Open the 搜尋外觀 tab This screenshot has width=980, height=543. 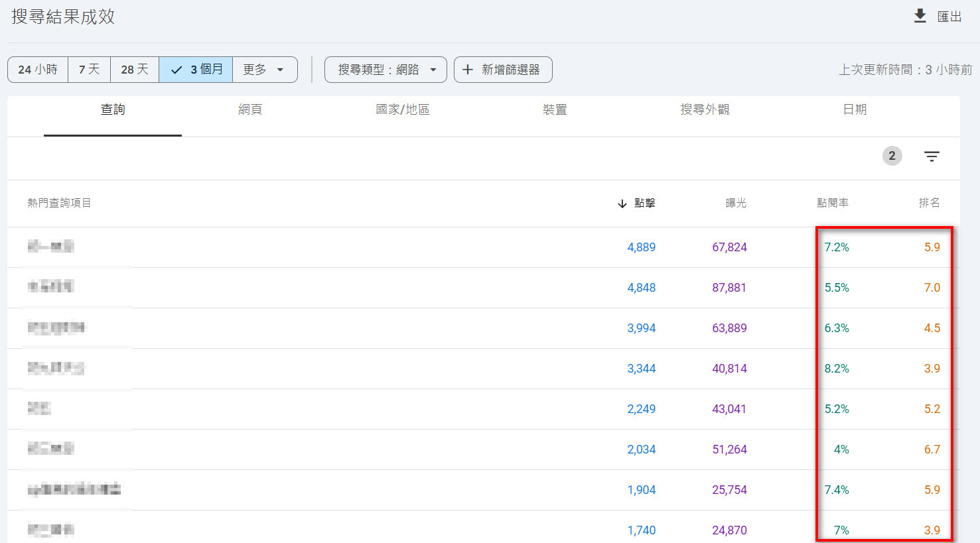pyautogui.click(x=705, y=110)
